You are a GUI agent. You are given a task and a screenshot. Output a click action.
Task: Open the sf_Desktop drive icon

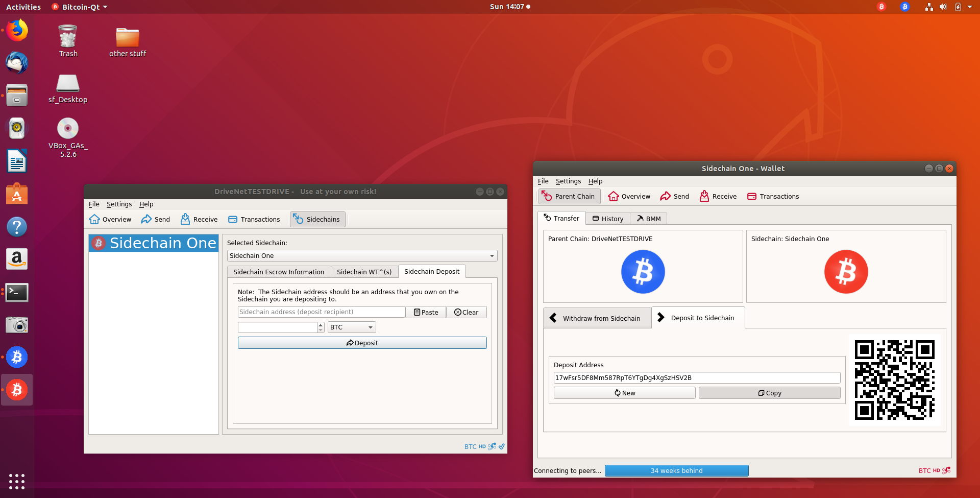tap(68, 88)
